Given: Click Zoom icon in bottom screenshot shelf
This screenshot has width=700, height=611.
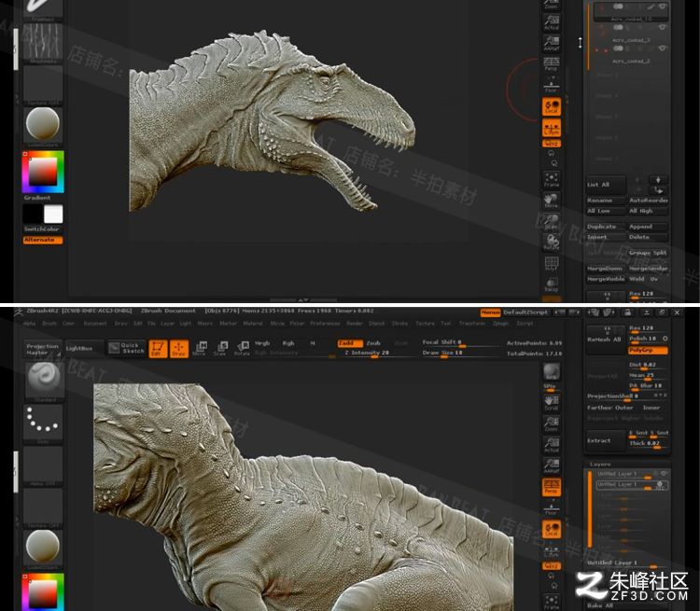Looking at the screenshot, I should click(552, 424).
